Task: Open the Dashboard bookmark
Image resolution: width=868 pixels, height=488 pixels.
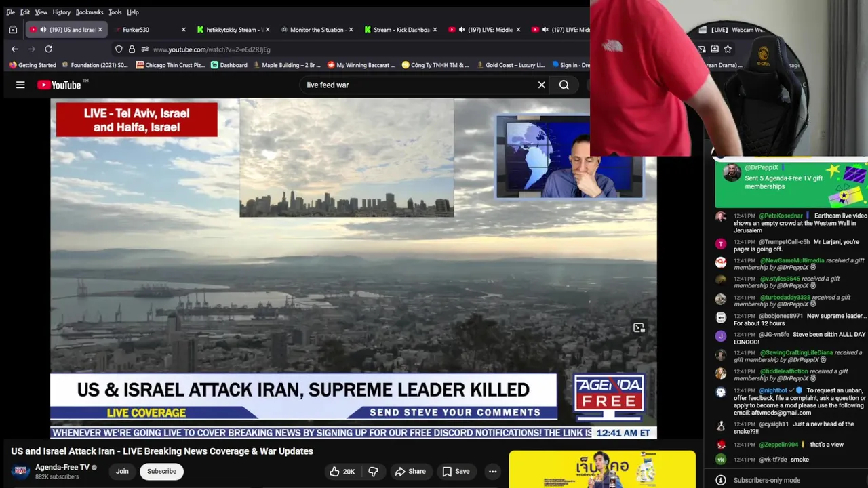Action: click(229, 65)
